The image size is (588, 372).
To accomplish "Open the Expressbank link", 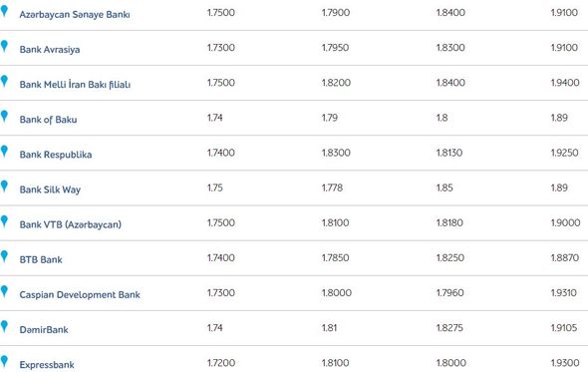I will 47,365.
